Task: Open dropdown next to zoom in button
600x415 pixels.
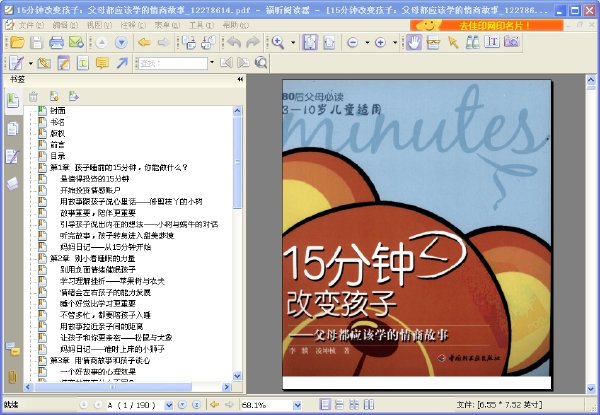Action: pos(395,42)
